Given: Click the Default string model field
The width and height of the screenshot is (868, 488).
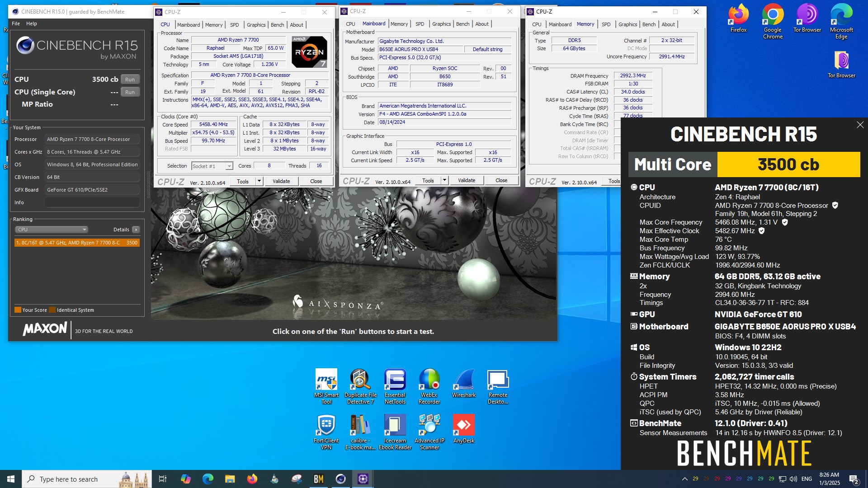Looking at the screenshot, I should (x=487, y=49).
